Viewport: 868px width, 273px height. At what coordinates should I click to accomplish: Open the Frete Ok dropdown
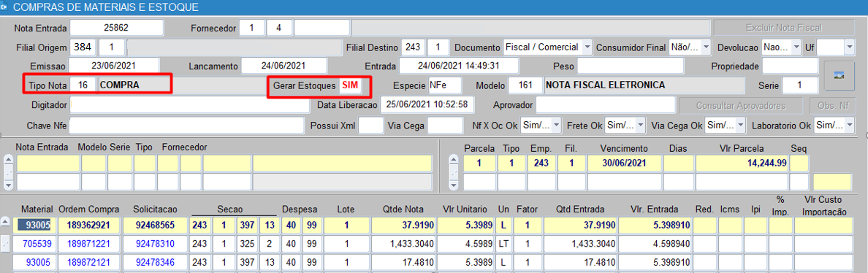coord(641,126)
